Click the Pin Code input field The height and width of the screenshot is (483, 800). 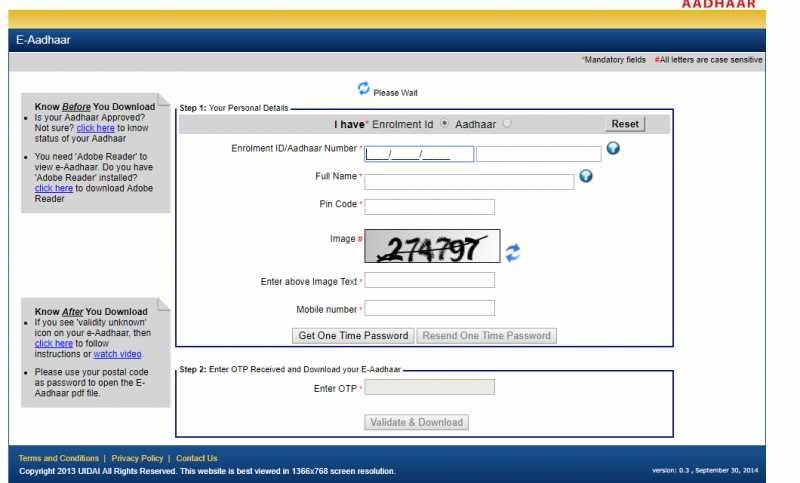tap(429, 207)
